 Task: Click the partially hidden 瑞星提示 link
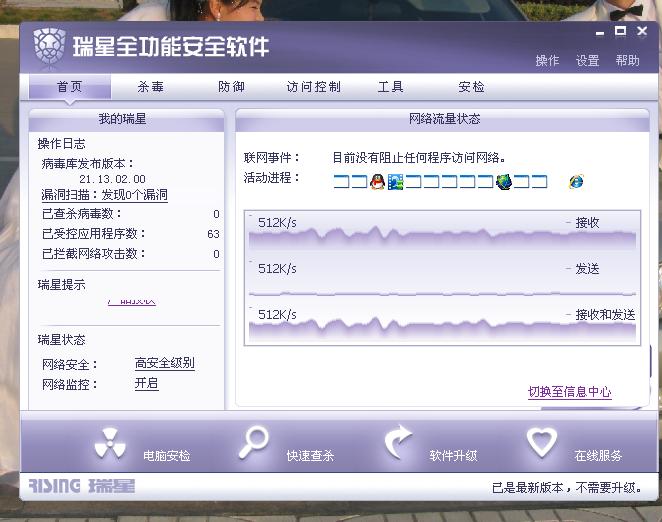pos(132,302)
